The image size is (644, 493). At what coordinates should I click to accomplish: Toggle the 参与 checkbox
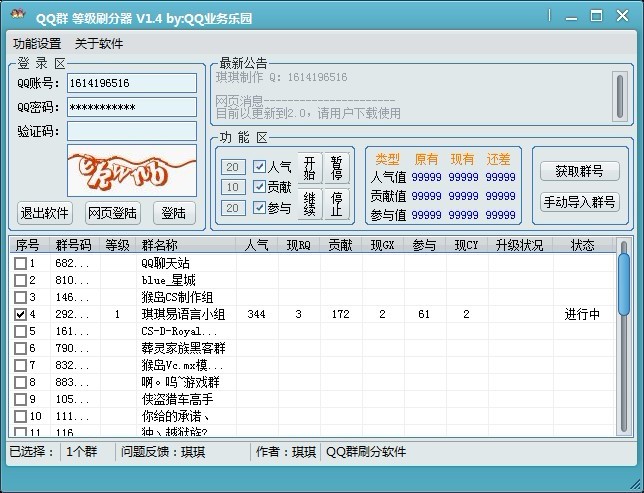pyautogui.click(x=259, y=207)
